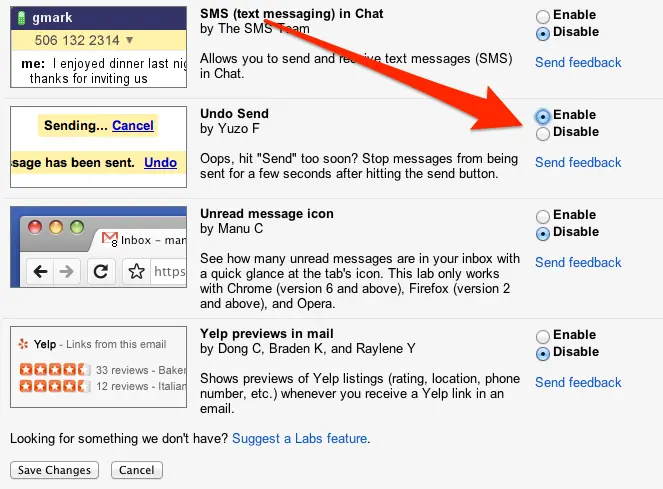The height and width of the screenshot is (489, 663).
Task: Enable SMS (text messaging) in Chat
Action: pos(542,16)
